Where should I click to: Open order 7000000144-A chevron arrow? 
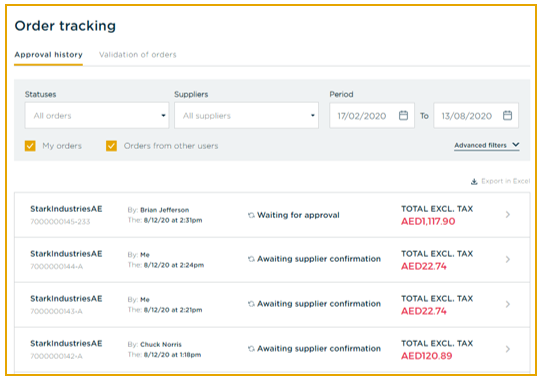(x=508, y=259)
